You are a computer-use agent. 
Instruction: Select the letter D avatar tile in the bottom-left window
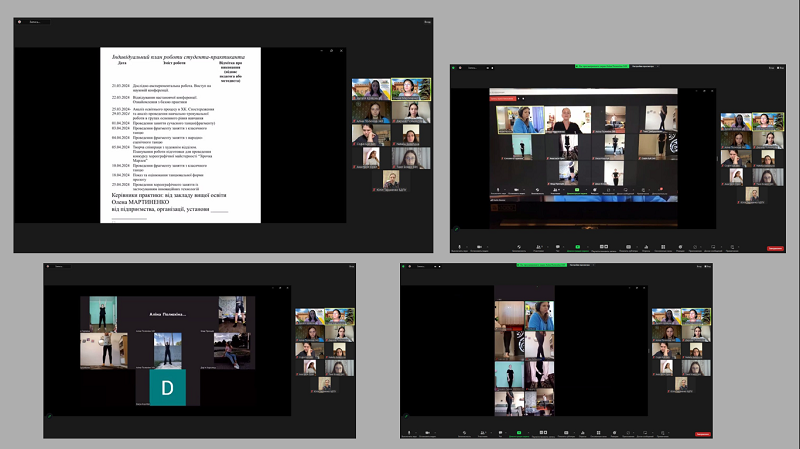click(x=167, y=386)
